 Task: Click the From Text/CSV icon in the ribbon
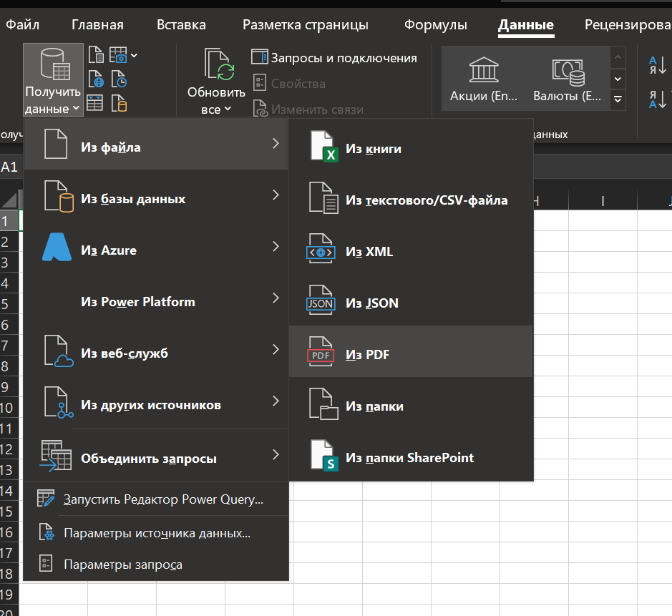coord(96,55)
